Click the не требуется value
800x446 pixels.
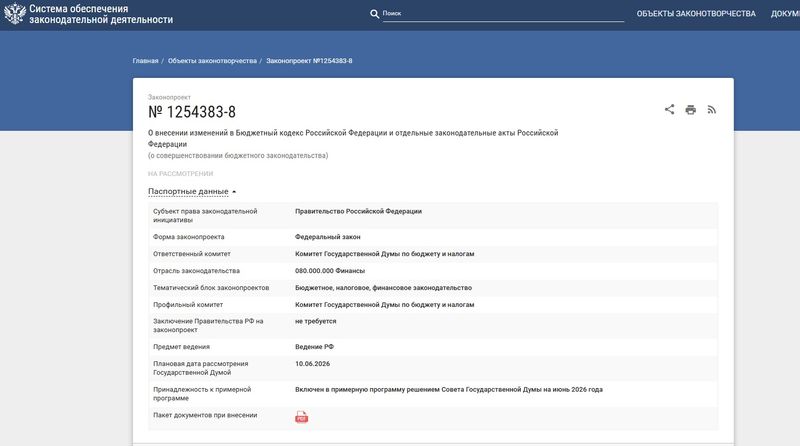(315, 321)
